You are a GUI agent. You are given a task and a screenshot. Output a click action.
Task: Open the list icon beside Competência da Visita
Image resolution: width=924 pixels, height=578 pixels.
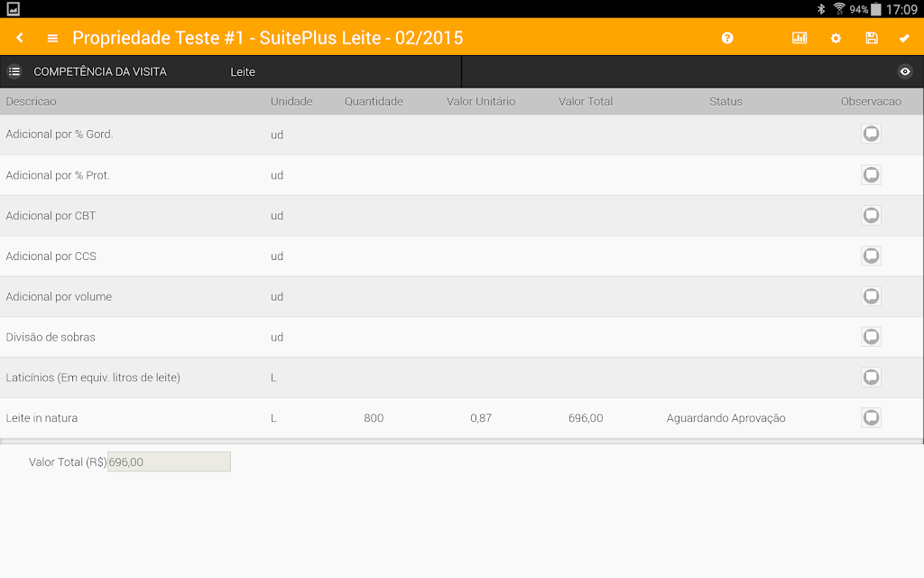click(14, 71)
